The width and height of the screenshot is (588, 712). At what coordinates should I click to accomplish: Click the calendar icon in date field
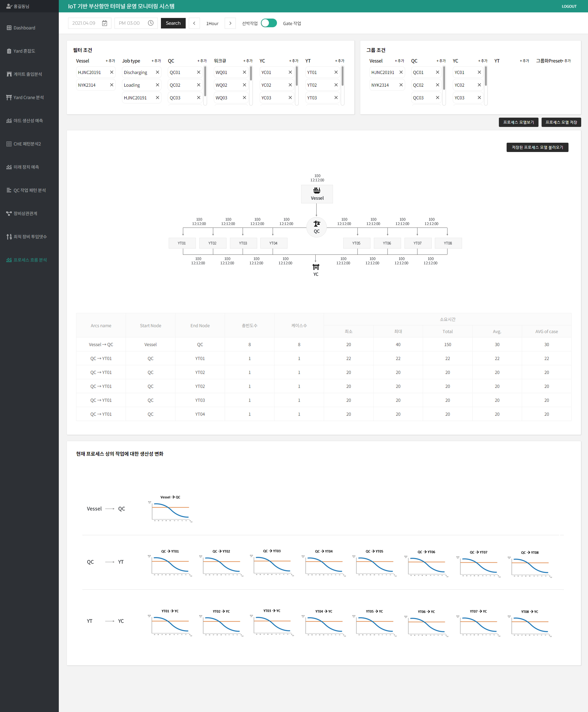[x=104, y=23]
